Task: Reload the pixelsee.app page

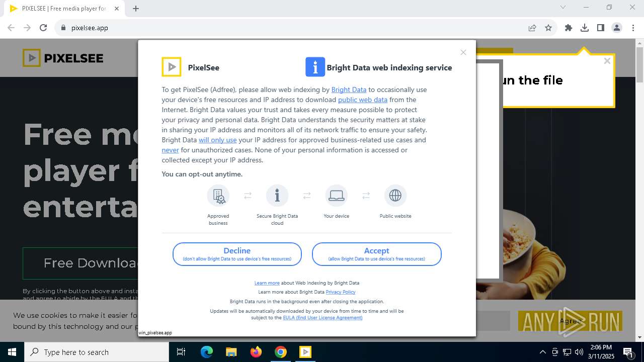Action: pyautogui.click(x=43, y=28)
